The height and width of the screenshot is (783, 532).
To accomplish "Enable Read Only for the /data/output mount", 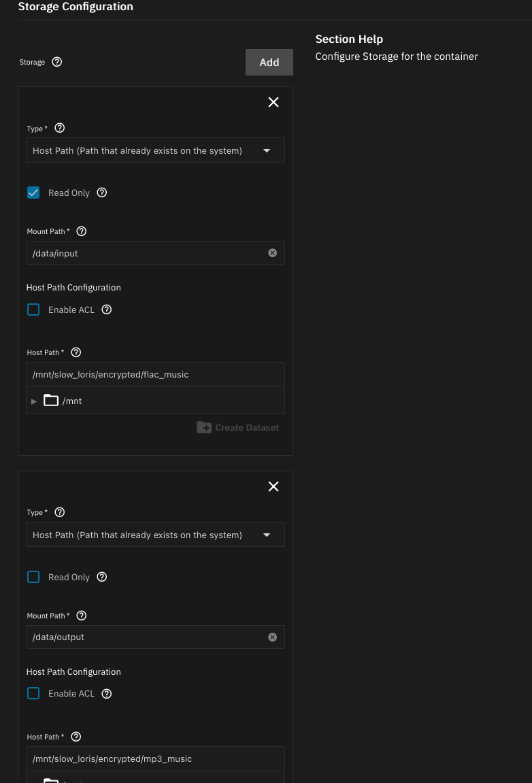I will click(x=33, y=577).
